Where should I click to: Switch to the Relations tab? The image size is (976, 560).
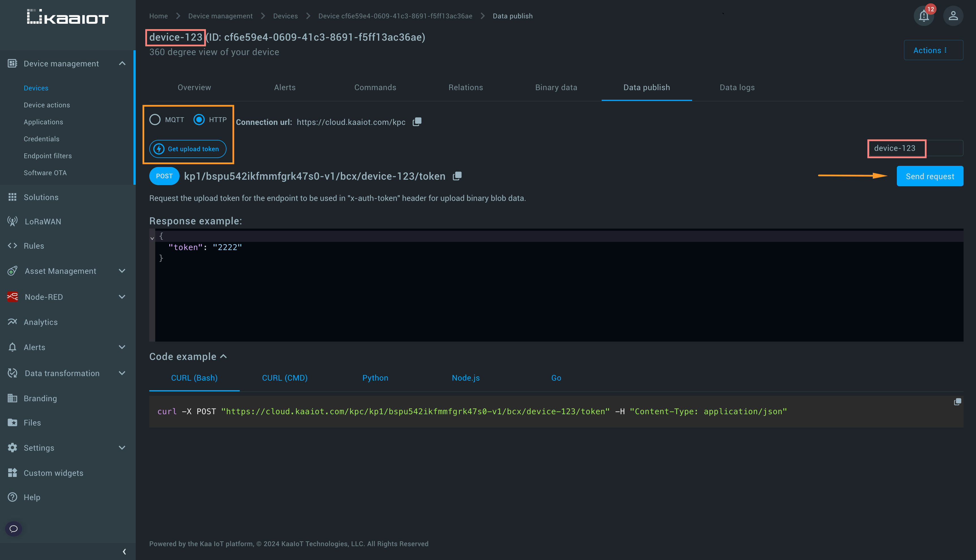pyautogui.click(x=466, y=87)
